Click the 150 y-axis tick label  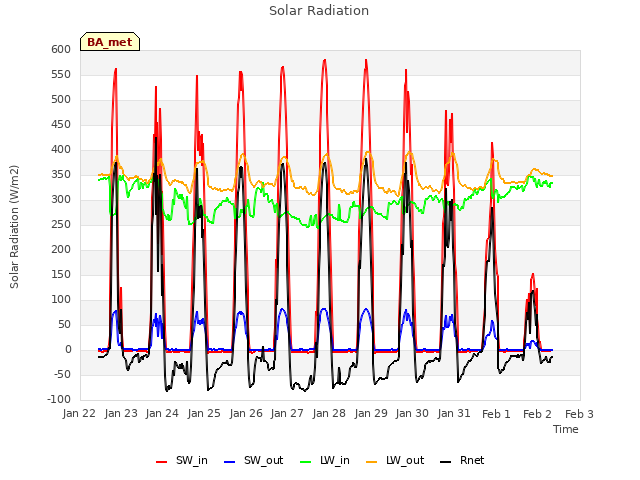61,275
